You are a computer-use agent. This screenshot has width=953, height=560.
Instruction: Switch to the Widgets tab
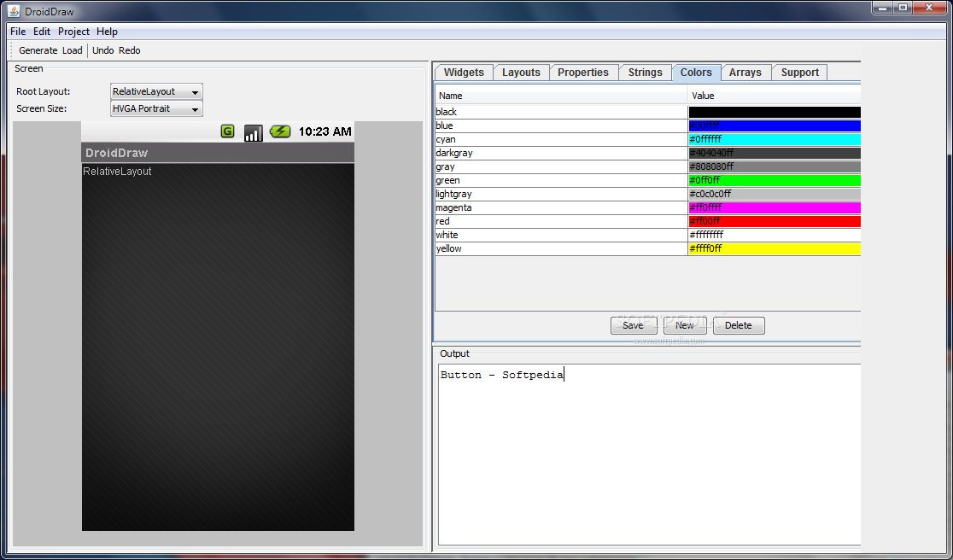click(464, 73)
